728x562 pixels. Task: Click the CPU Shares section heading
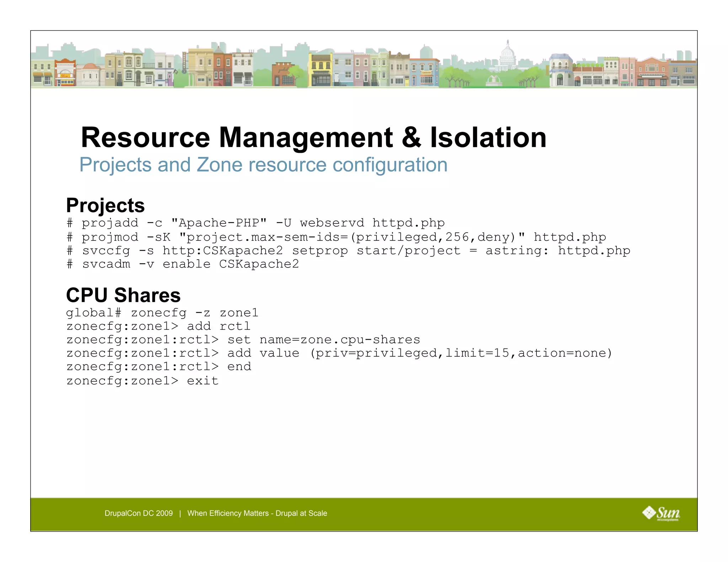[x=123, y=295]
